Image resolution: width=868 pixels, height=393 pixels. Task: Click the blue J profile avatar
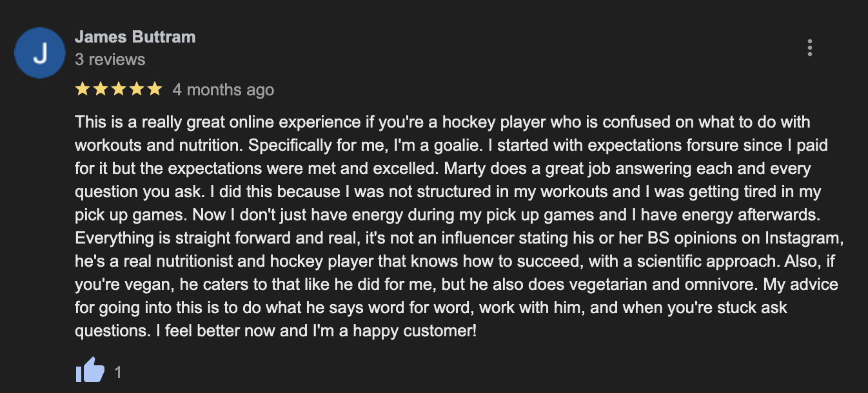tap(40, 53)
